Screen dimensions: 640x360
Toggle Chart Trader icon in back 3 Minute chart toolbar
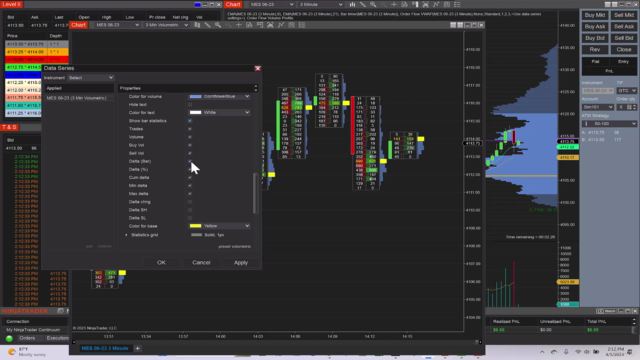click(415, 4)
